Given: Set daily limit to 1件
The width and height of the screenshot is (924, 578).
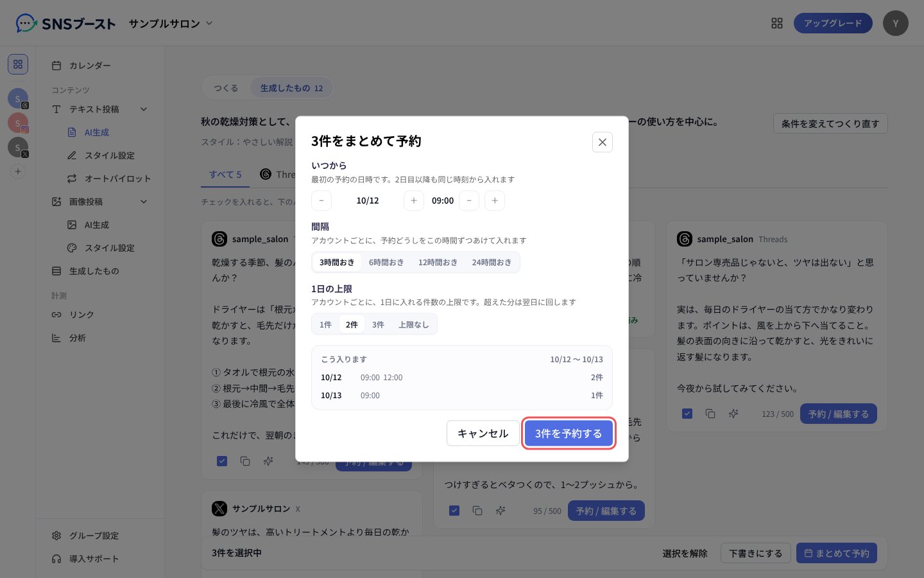Looking at the screenshot, I should (326, 324).
